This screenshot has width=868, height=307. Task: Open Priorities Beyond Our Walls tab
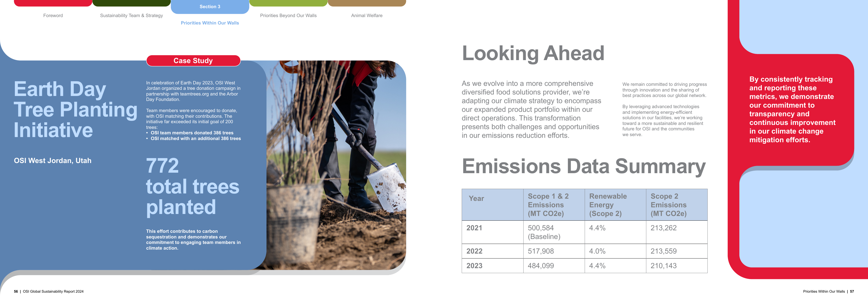(x=289, y=16)
